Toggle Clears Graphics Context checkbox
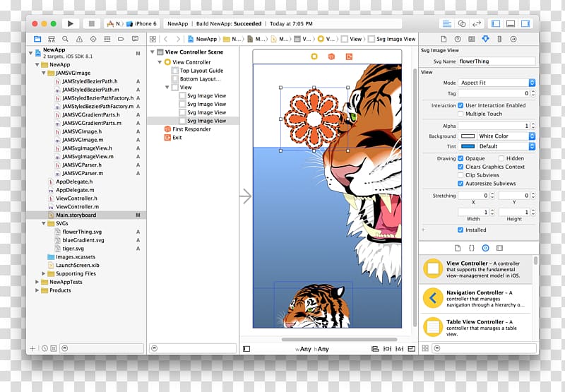This screenshot has height=392, width=565. tap(460, 167)
